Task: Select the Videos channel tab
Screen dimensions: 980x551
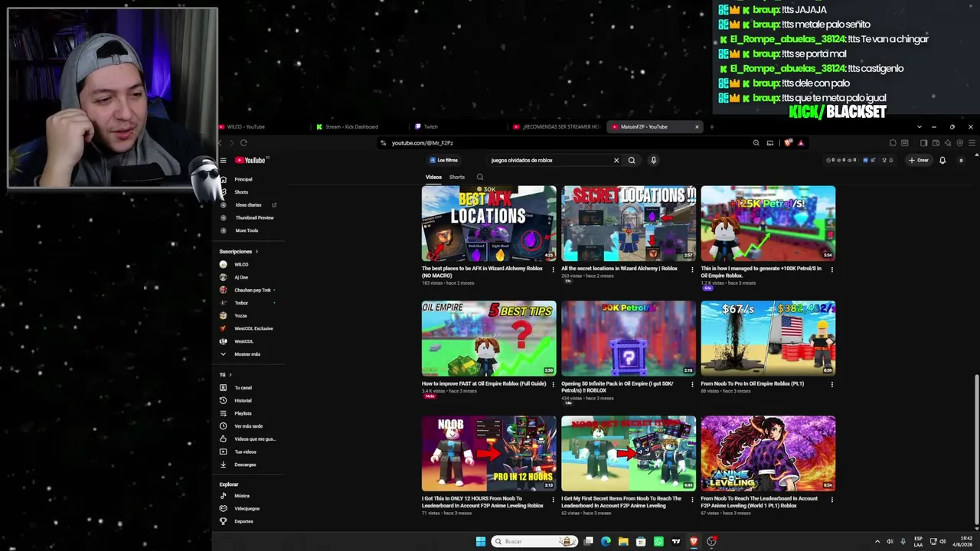Action: click(433, 178)
